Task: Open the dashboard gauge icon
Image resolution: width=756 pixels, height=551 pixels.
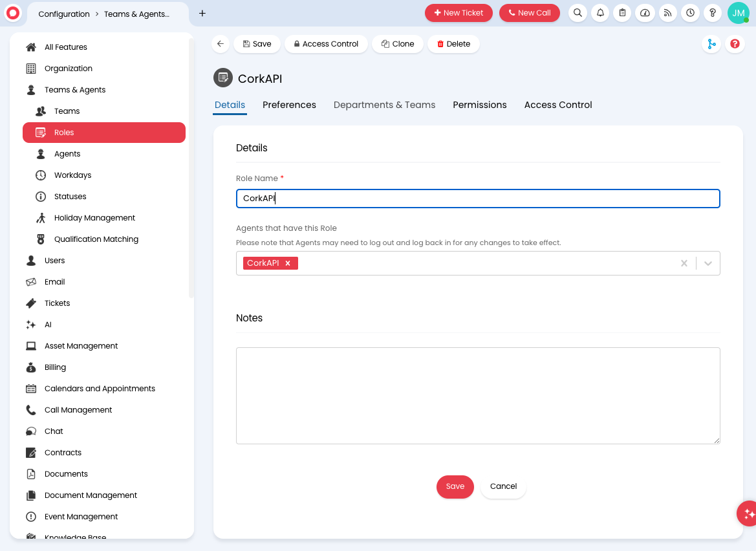Action: (645, 13)
